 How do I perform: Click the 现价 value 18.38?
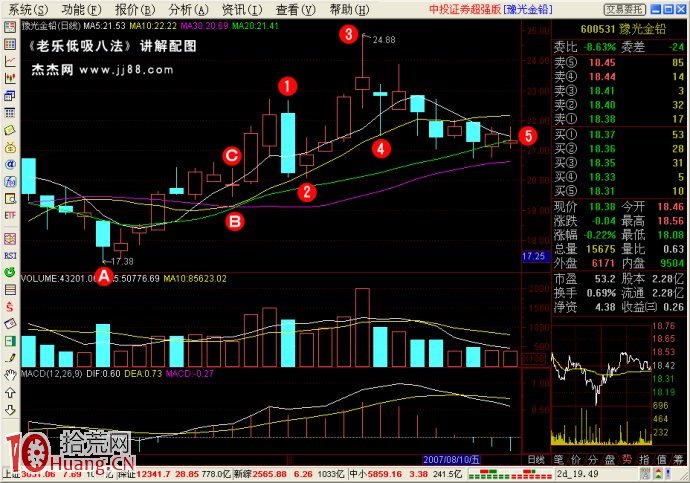(x=602, y=207)
